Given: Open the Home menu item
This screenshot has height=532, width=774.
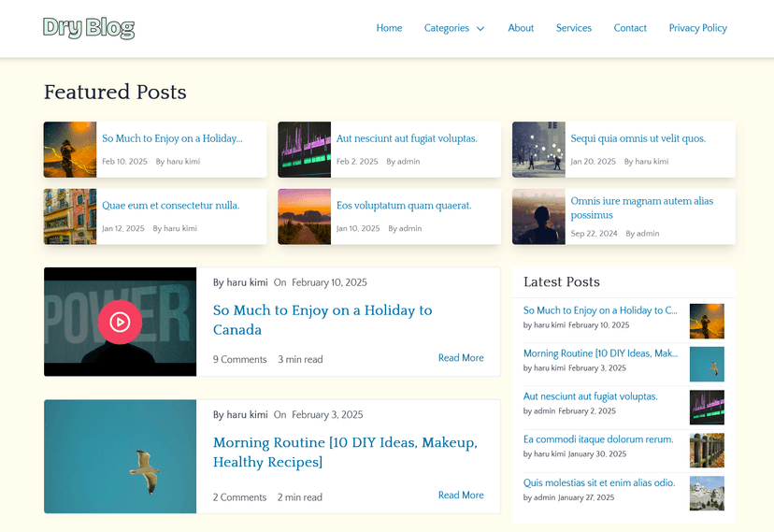Looking at the screenshot, I should tap(389, 28).
